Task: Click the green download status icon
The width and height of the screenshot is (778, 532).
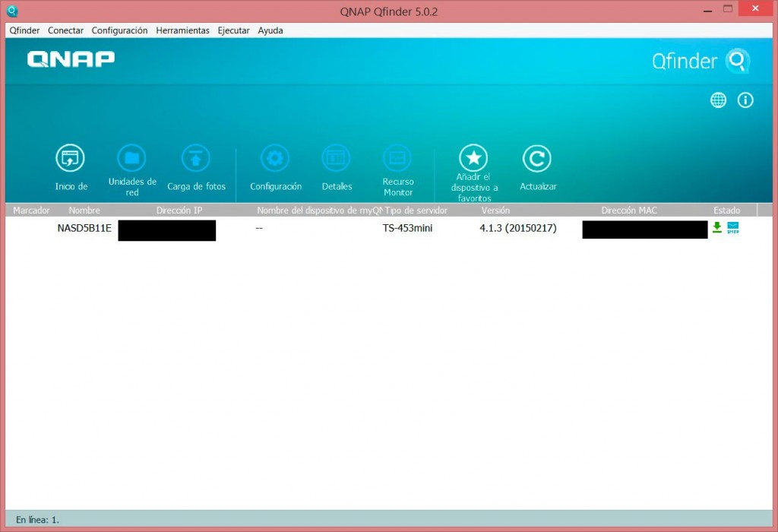Action: pyautogui.click(x=717, y=227)
